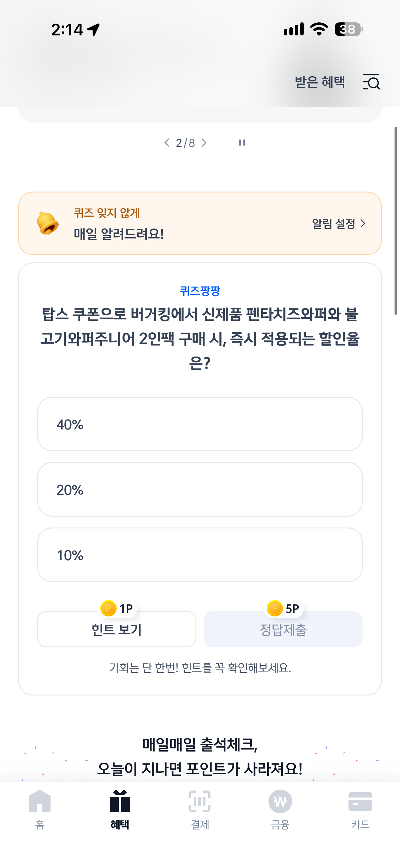This screenshot has width=400, height=868.
Task: Open the search list icon at top right
Action: click(371, 82)
